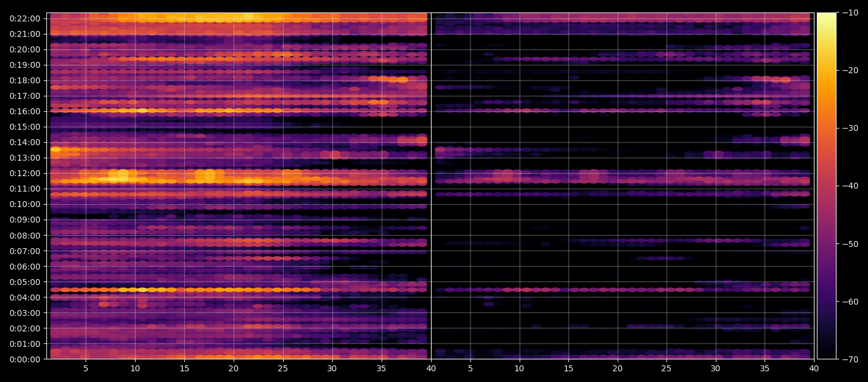The height and width of the screenshot is (382, 868).
Task: Click the 0:05:00 y-axis label
Action: [x=25, y=282]
